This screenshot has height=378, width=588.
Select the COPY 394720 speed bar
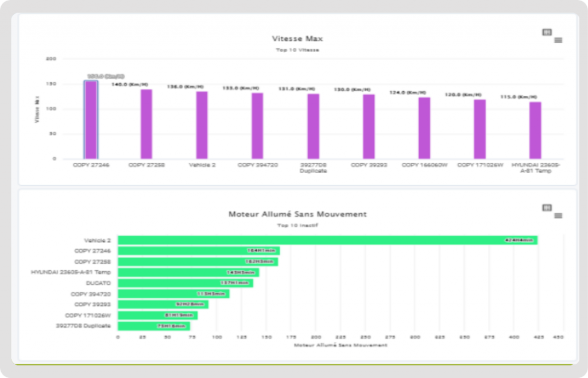(x=257, y=126)
